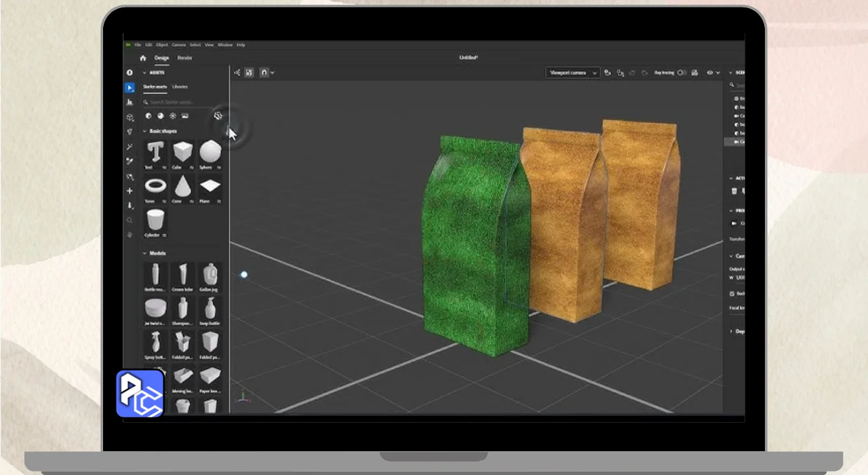The height and width of the screenshot is (475, 868).
Task: Select the Select and Move tool
Action: pos(130,88)
